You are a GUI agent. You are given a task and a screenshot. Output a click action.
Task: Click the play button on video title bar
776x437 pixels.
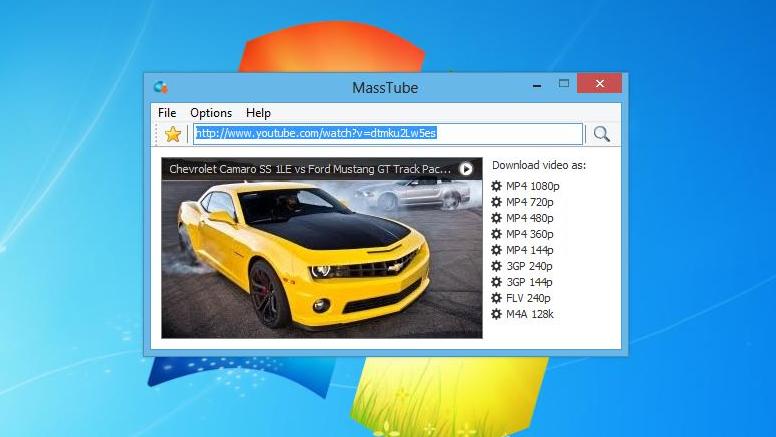[466, 169]
